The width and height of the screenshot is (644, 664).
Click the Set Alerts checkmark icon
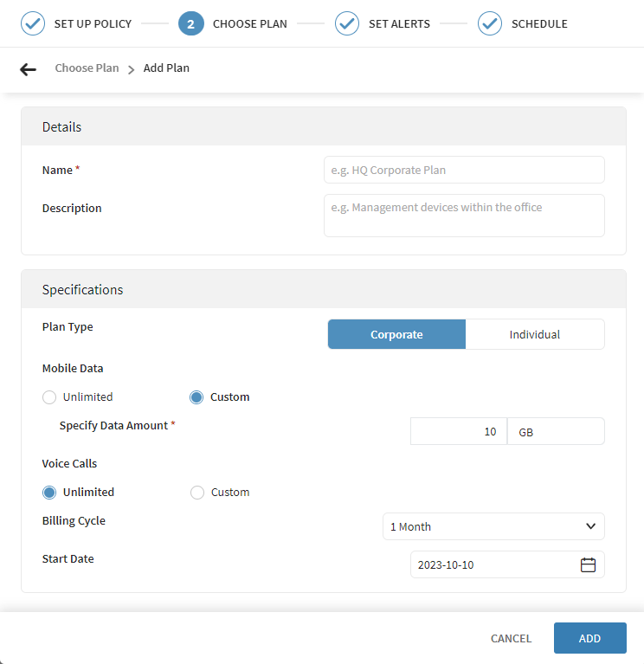347,23
